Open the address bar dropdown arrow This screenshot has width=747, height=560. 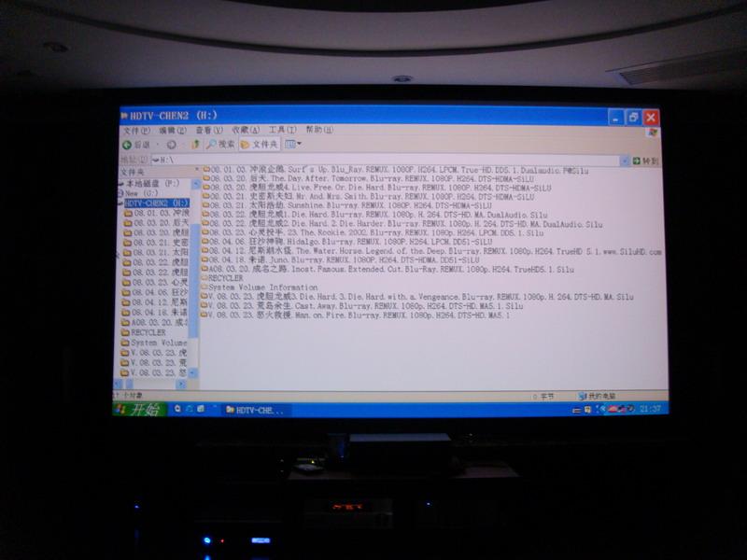click(x=624, y=161)
